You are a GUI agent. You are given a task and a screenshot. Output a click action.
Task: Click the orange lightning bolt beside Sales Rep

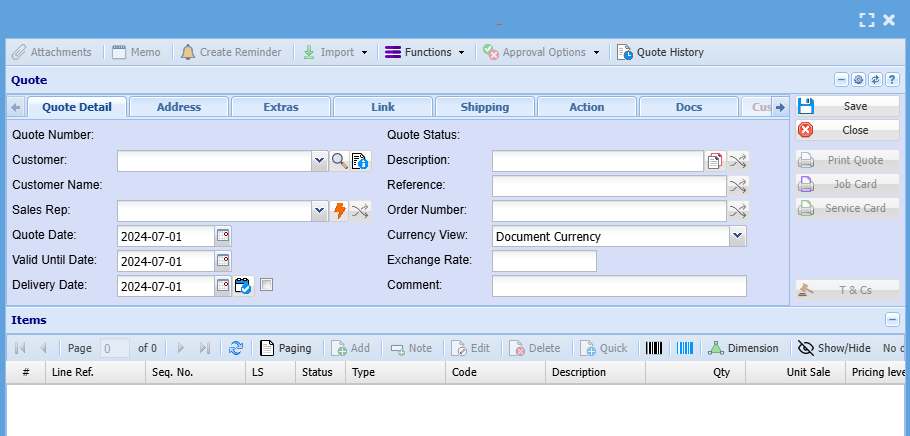click(340, 210)
